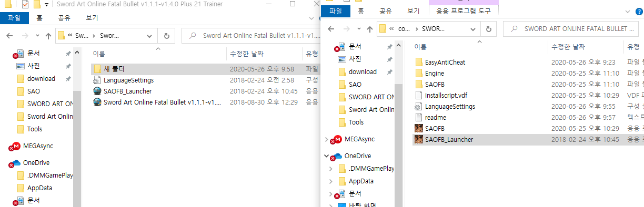Select SAOFB_Launcher in the right window
This screenshot has width=644, height=207.
(x=528, y=139)
